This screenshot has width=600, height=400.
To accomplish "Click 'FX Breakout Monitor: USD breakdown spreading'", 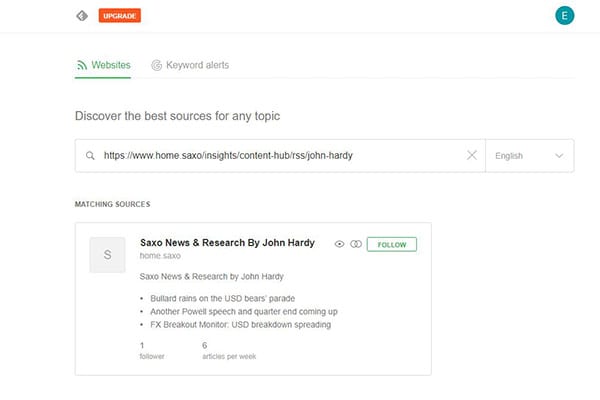I will [240, 325].
